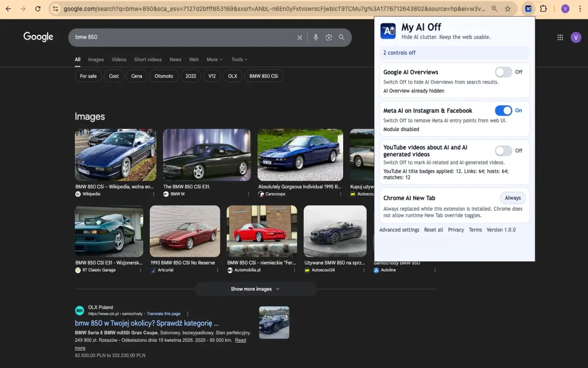Click OLX Poland site favicon
The width and height of the screenshot is (588, 368).
[79, 310]
